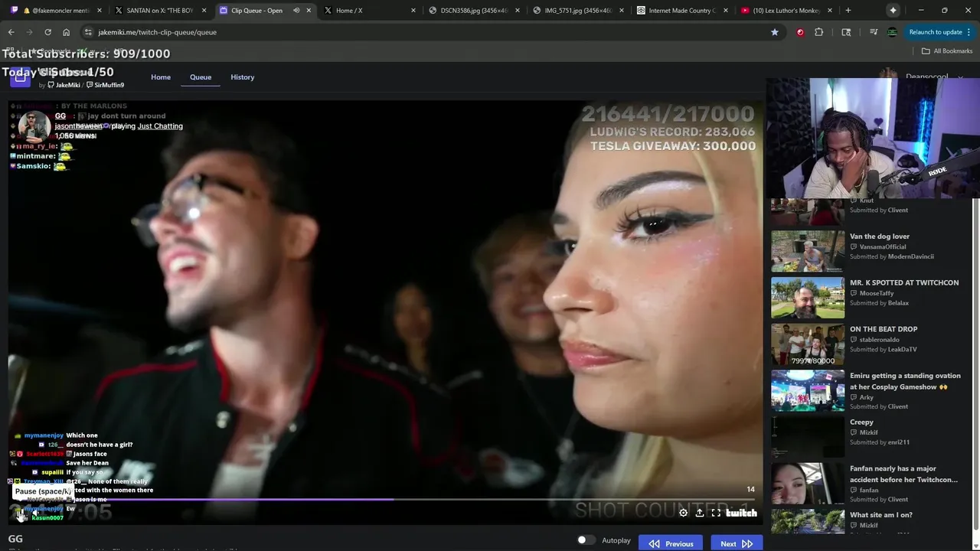Click the side panel icon in the browser toolbar
The image size is (980, 551).
click(x=846, y=32)
